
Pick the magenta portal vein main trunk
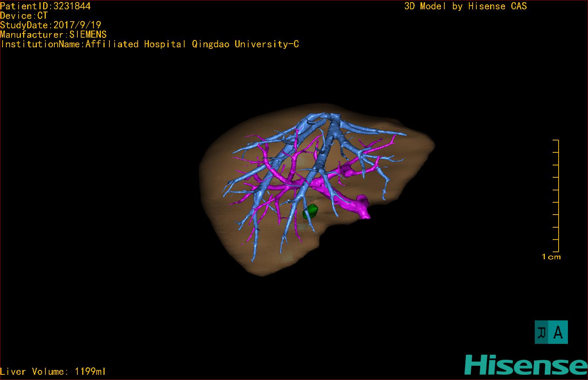(346, 203)
